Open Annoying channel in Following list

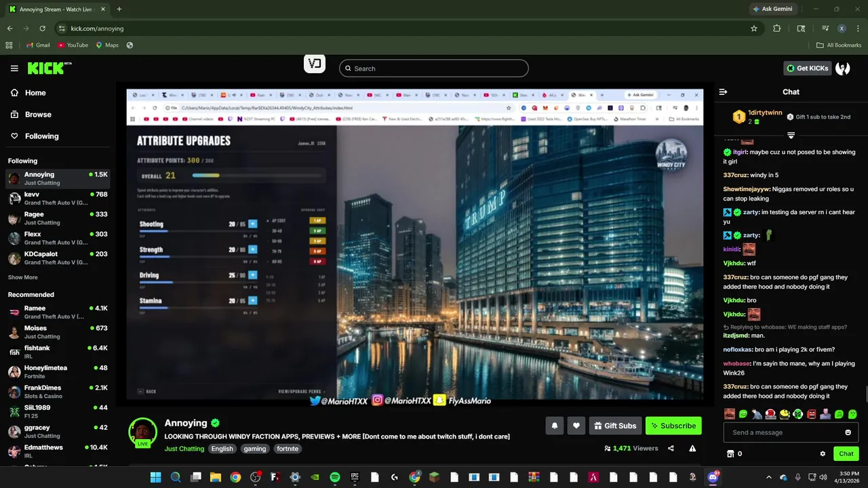pyautogui.click(x=57, y=178)
